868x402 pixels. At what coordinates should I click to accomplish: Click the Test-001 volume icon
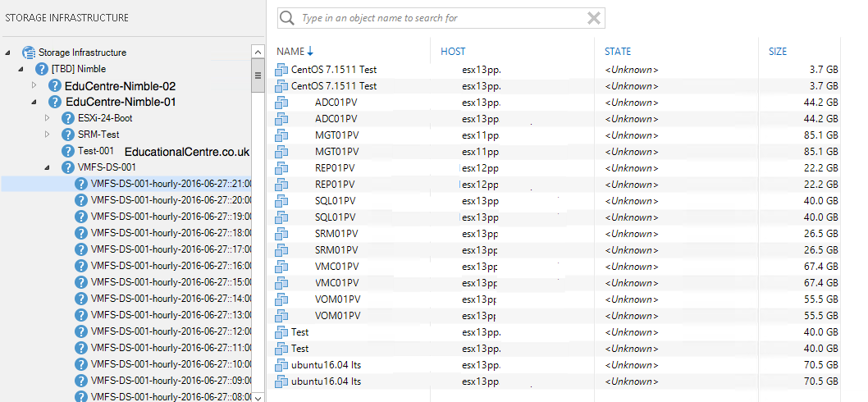point(68,151)
